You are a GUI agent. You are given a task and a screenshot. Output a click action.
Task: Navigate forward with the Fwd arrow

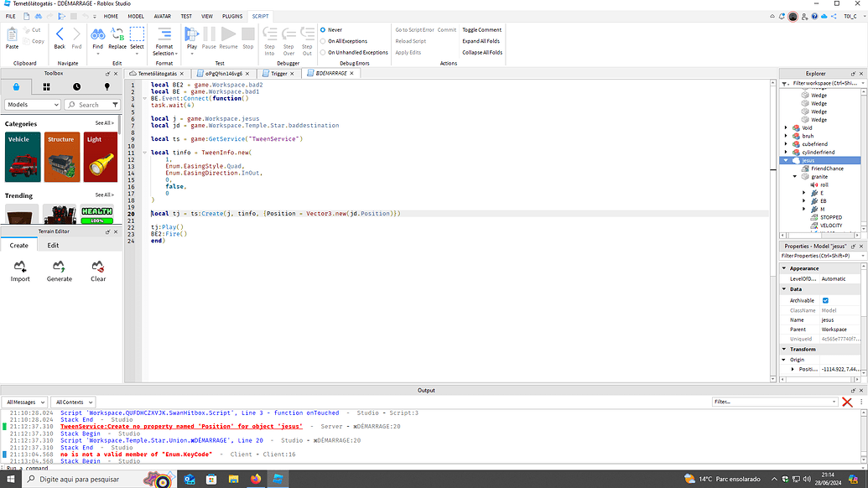point(76,34)
